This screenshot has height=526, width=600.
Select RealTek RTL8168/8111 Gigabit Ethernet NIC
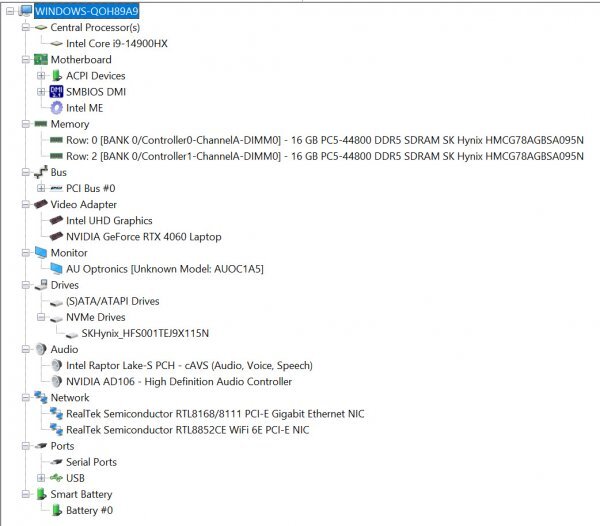[x=215, y=414]
